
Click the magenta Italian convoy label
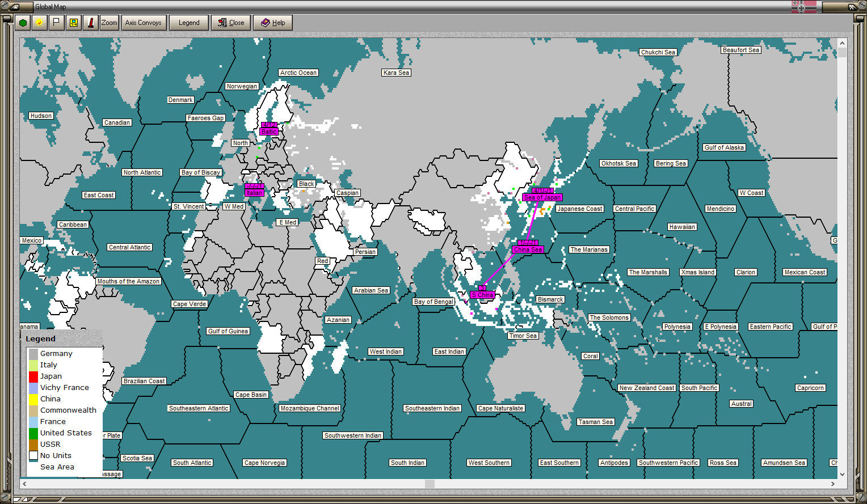tap(254, 193)
